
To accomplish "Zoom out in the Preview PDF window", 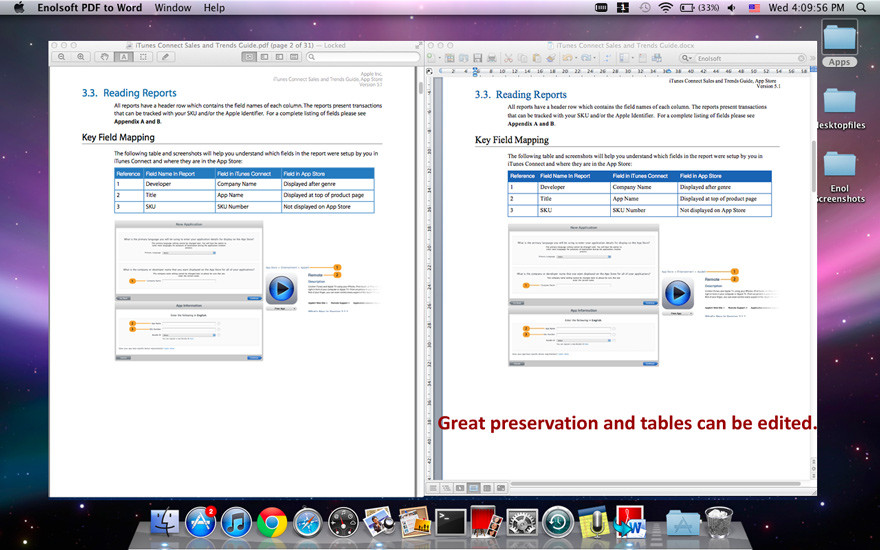I will point(62,57).
